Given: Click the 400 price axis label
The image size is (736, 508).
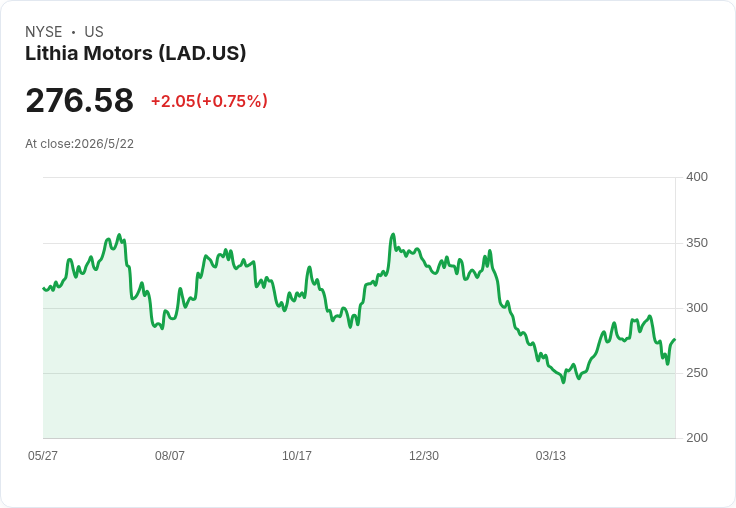Looking at the screenshot, I should click(x=697, y=177).
